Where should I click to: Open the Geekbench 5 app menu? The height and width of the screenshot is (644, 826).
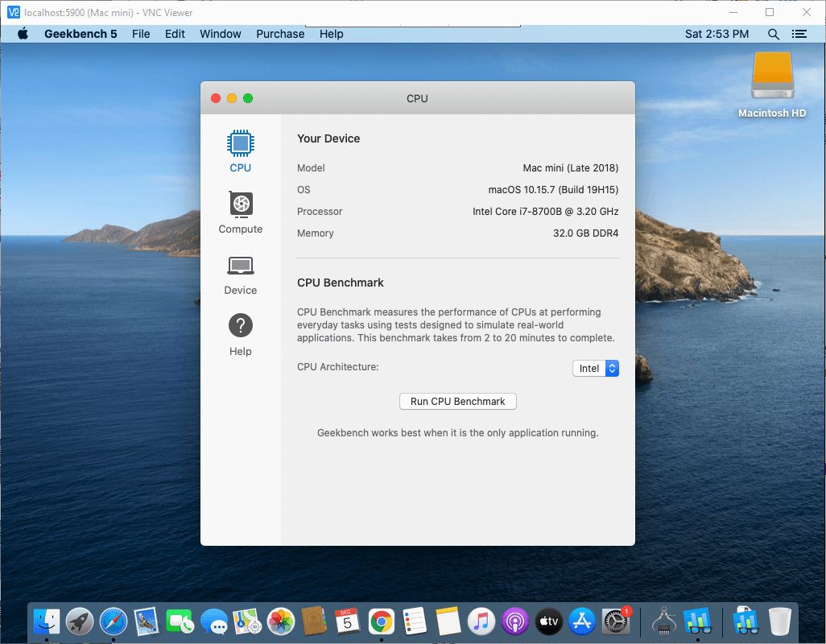(81, 34)
